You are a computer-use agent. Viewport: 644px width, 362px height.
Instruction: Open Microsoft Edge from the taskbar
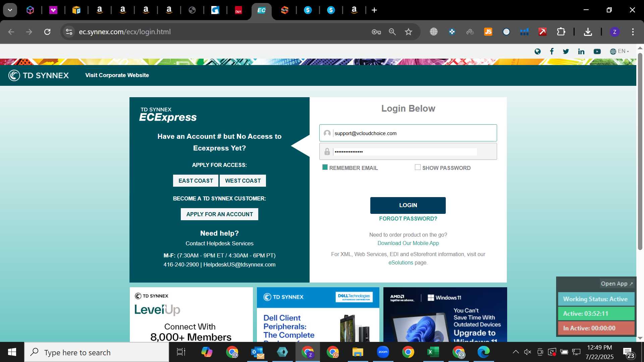pos(483,352)
